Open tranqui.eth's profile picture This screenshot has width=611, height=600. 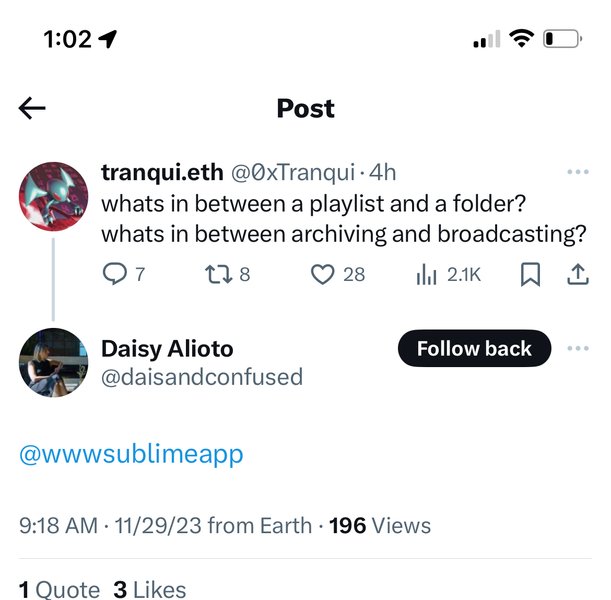(54, 196)
